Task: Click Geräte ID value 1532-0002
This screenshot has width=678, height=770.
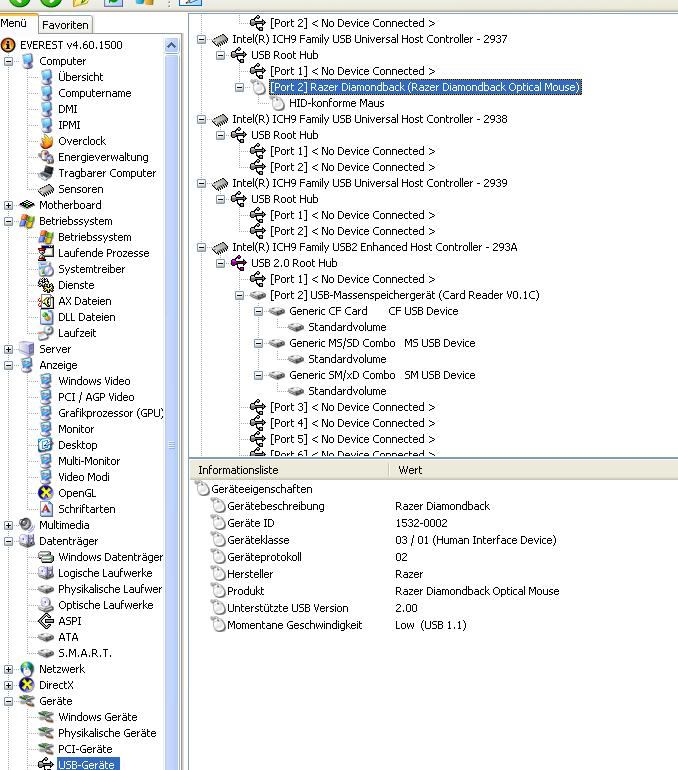Action: coord(421,523)
